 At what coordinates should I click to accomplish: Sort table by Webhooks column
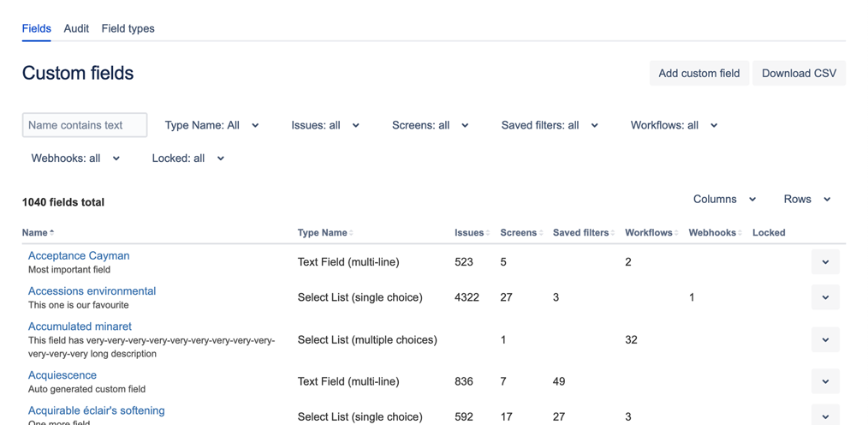[740, 233]
